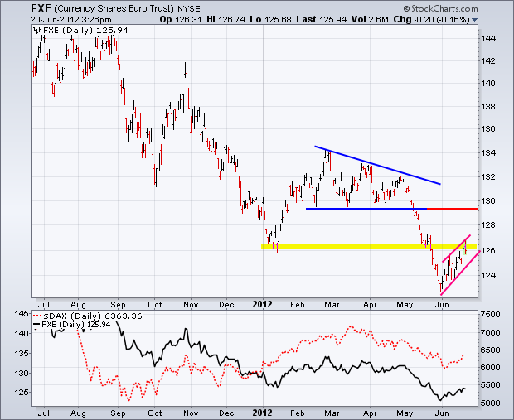Click the 2012 label on lower panel time axis
514x420 pixels.
pyautogui.click(x=262, y=413)
